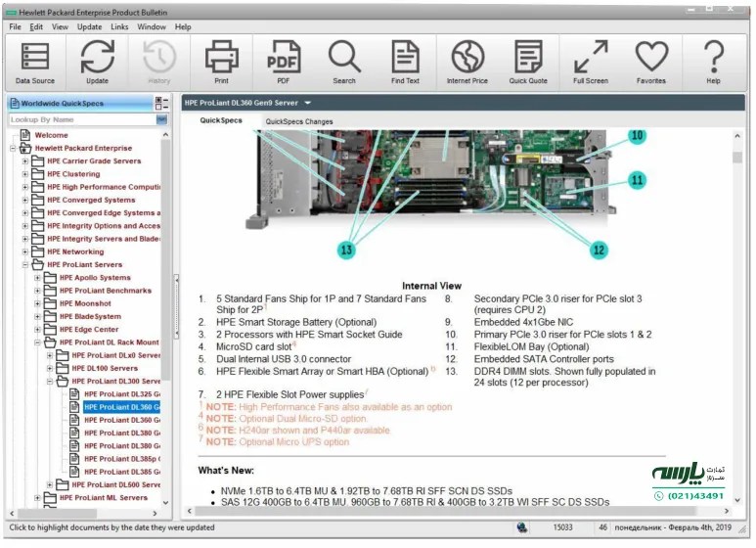Select the HPE ProLiant DL500 Servers folder
The image size is (756, 548).
tap(115, 484)
